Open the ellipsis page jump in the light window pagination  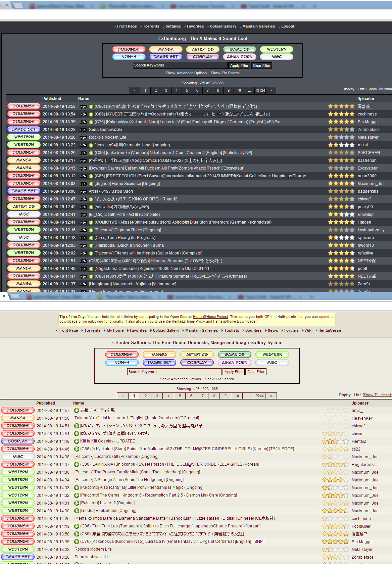coord(248,396)
